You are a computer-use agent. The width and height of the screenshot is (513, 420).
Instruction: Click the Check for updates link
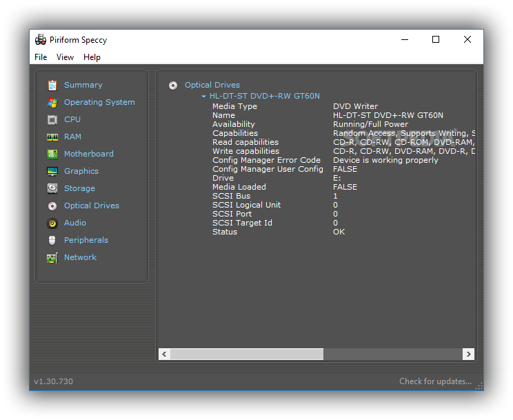click(x=435, y=381)
